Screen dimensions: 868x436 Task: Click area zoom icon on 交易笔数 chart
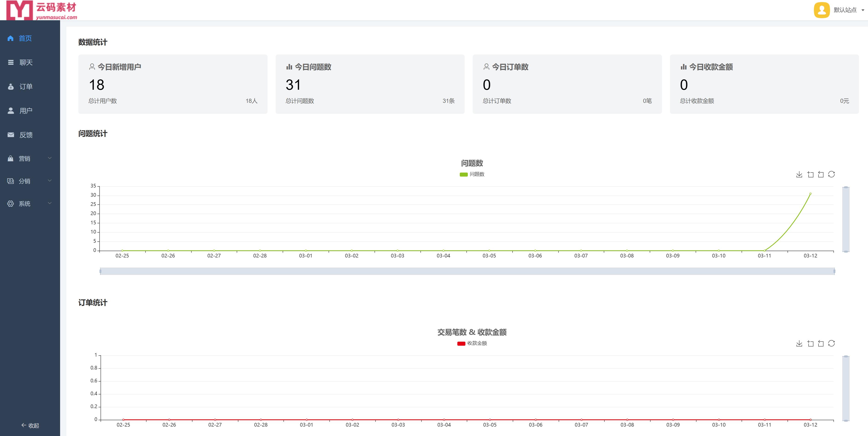pyautogui.click(x=810, y=344)
